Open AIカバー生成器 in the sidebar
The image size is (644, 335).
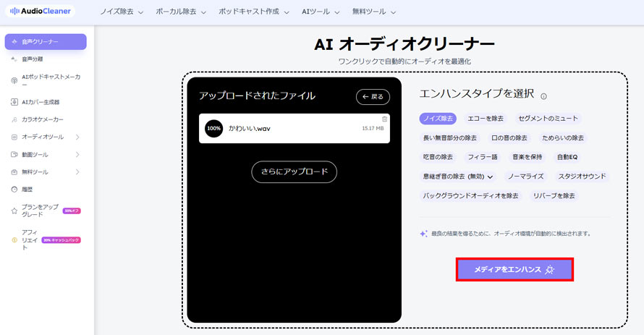pos(40,102)
